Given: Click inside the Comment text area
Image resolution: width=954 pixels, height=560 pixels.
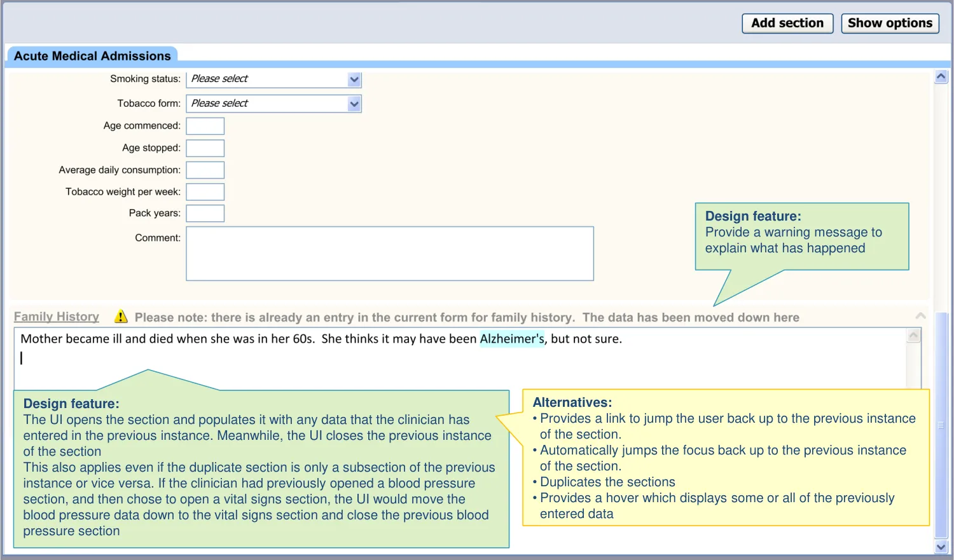Looking at the screenshot, I should click(x=389, y=254).
